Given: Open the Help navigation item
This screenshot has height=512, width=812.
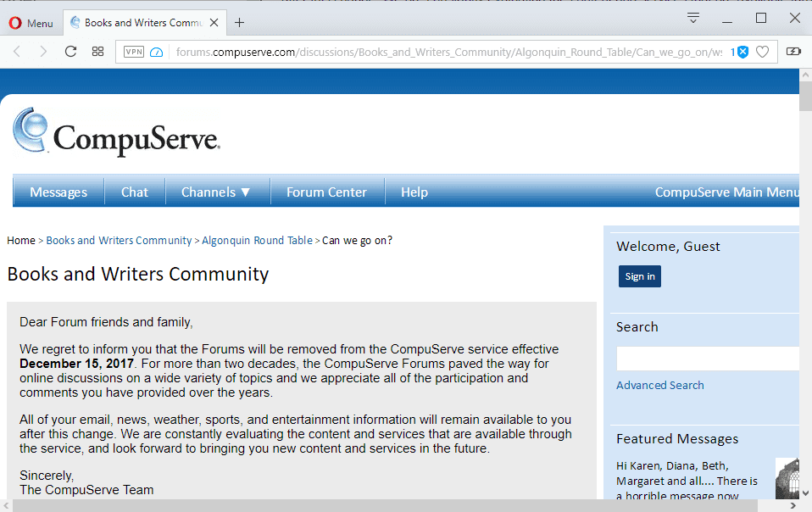Looking at the screenshot, I should pyautogui.click(x=414, y=192).
